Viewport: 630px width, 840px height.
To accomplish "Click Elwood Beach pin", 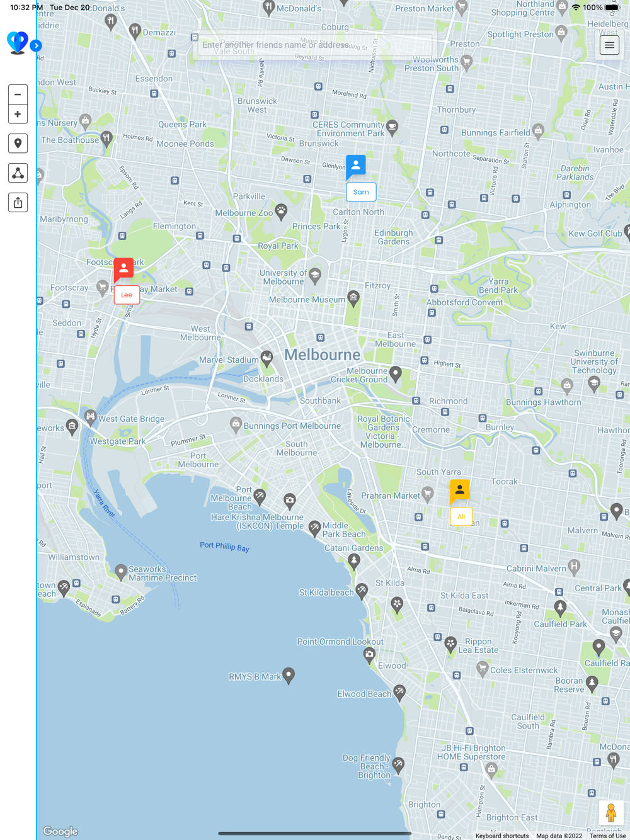I will [x=399, y=693].
